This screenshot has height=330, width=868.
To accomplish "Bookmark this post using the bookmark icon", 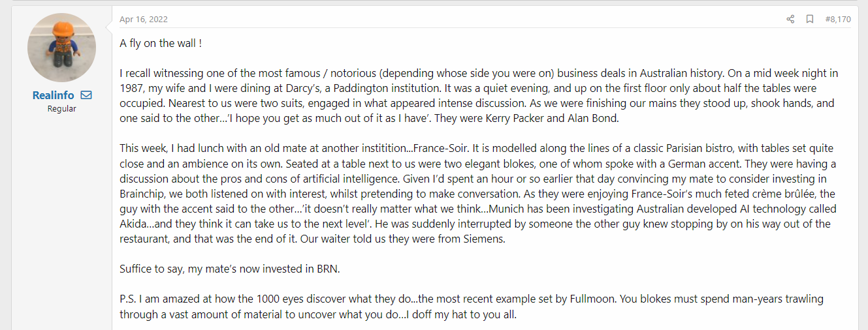I will click(810, 20).
